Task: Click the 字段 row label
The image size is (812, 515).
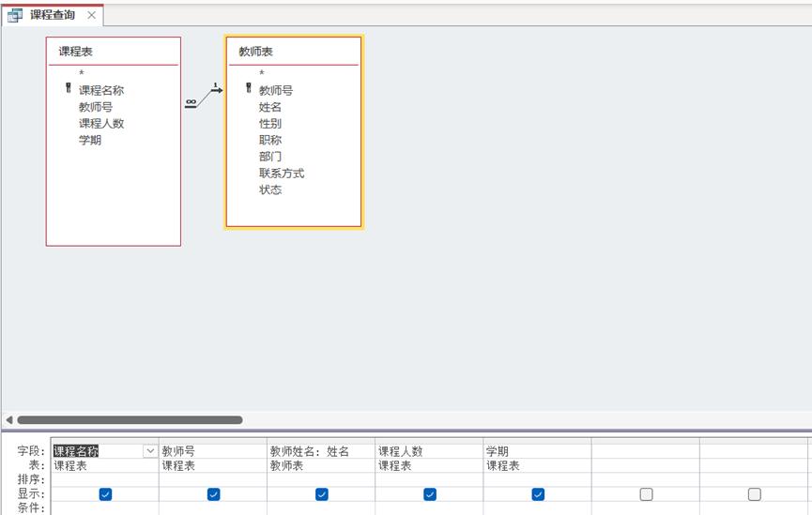Action: [x=31, y=451]
